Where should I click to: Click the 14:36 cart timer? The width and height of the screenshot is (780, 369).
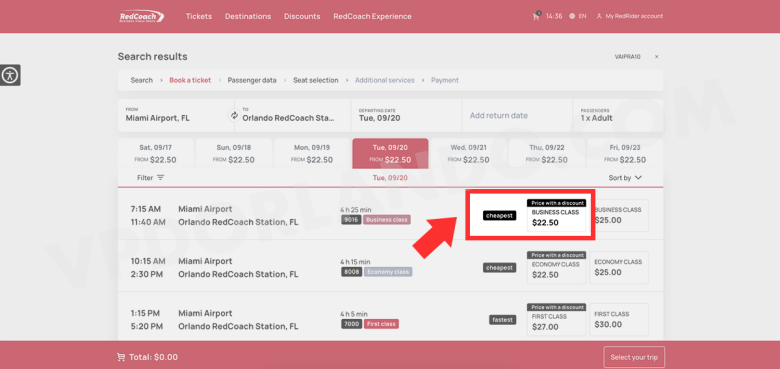click(x=554, y=16)
